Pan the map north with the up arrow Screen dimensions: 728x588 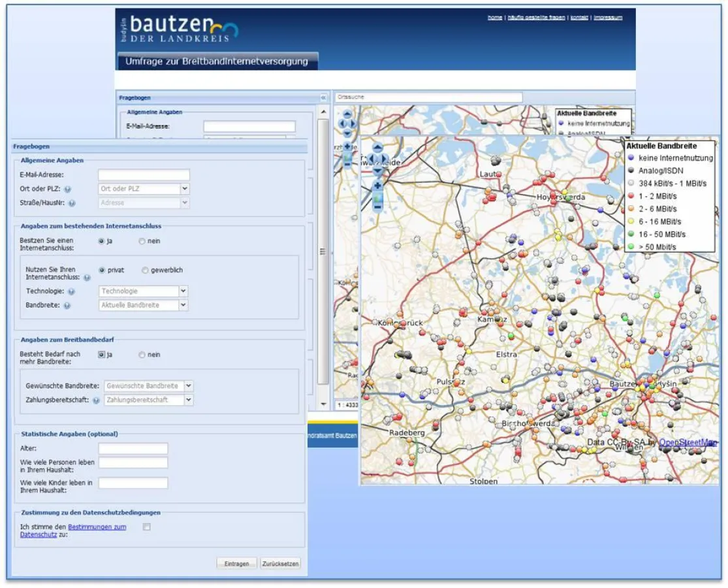pos(377,148)
